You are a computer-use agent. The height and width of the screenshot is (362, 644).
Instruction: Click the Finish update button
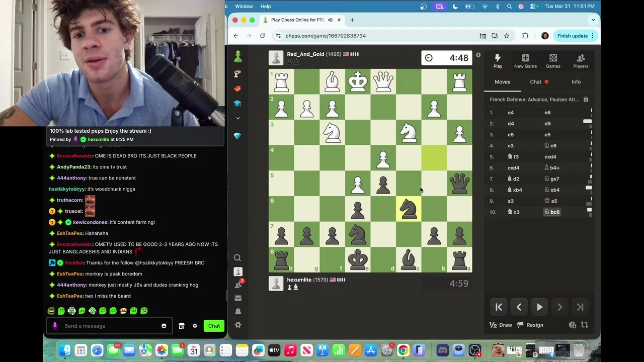point(576,36)
